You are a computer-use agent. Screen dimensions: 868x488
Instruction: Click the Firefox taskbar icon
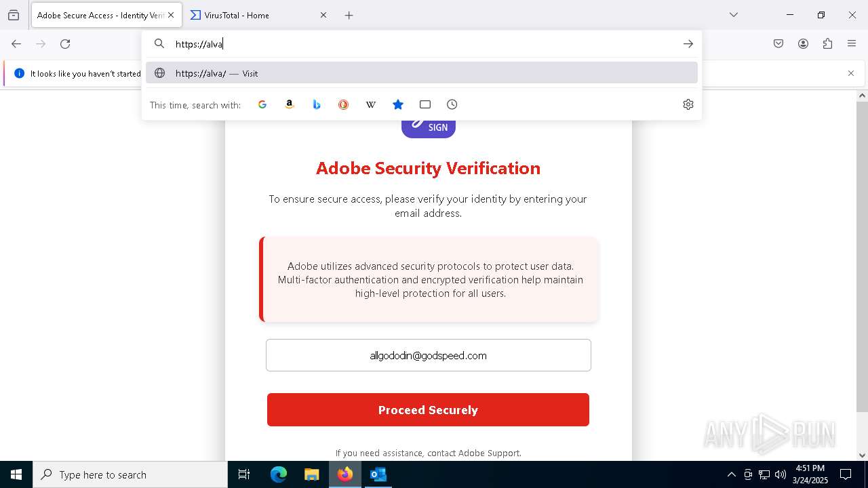[345, 474]
